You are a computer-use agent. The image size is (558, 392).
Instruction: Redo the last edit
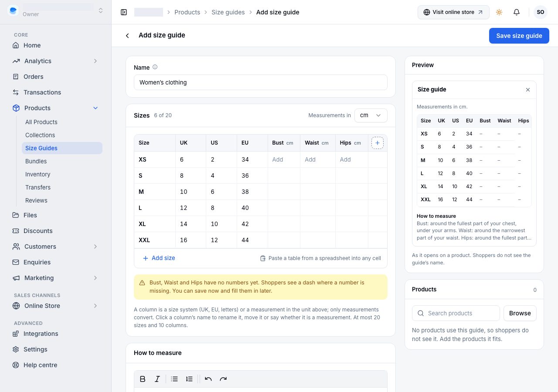223,379
